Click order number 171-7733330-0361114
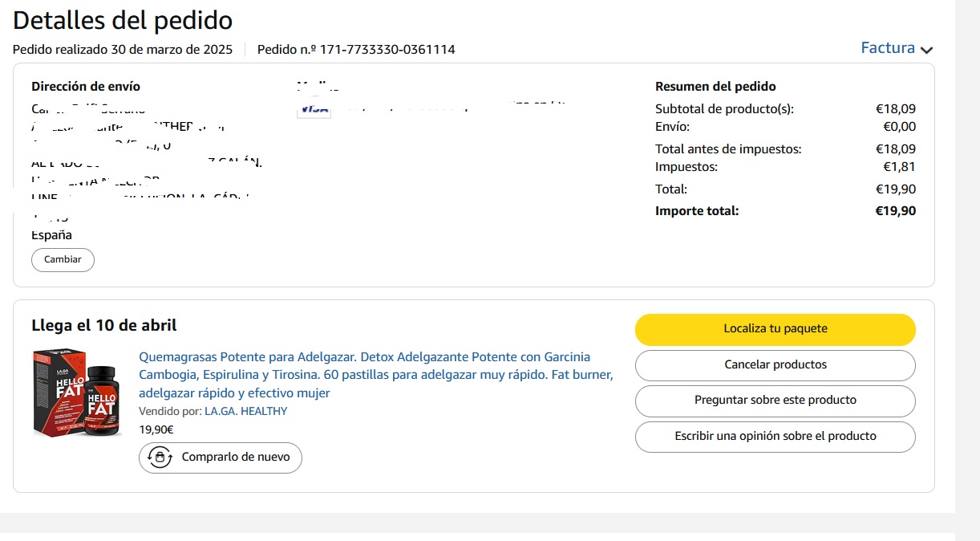980x541 pixels. click(x=387, y=50)
